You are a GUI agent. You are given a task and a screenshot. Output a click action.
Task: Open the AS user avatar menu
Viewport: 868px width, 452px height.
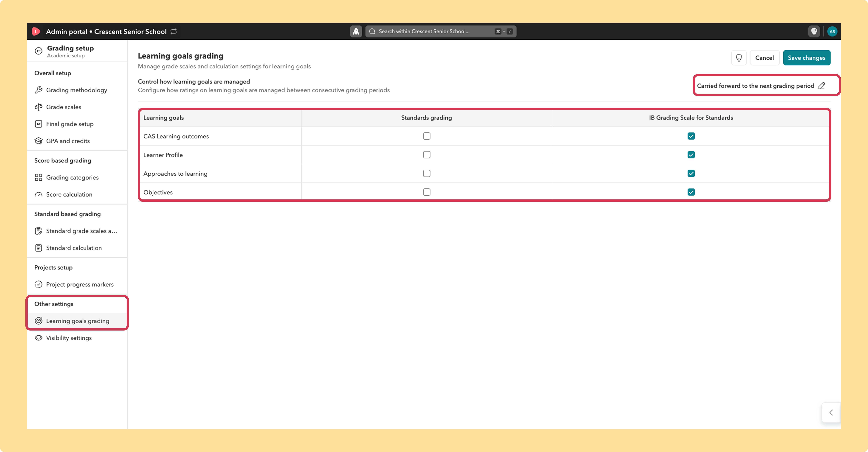coord(832,31)
